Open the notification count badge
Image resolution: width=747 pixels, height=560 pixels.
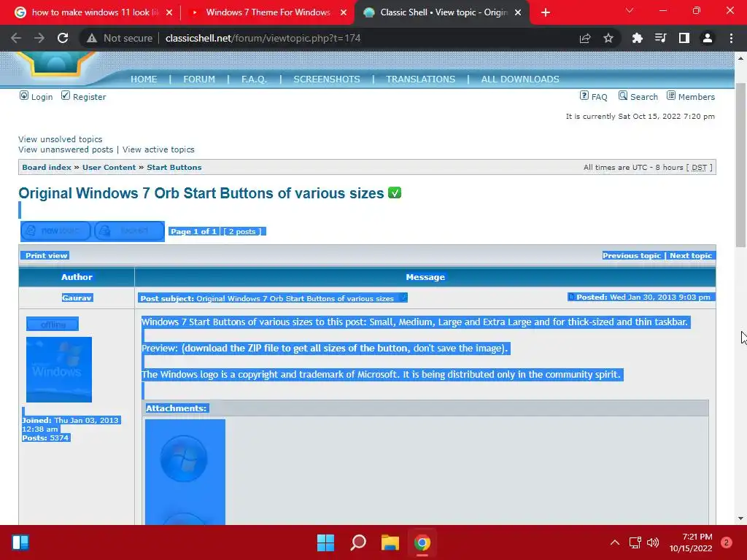click(x=727, y=542)
